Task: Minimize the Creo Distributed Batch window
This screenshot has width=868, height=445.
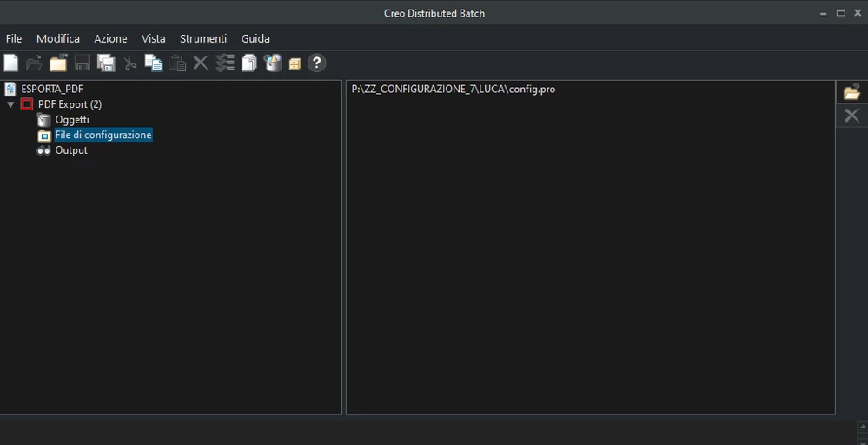Action: (824, 13)
